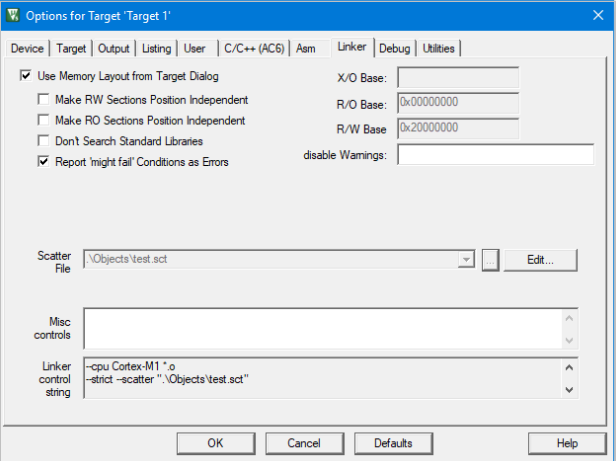Switch to the Device tab
The width and height of the screenshot is (616, 461).
click(27, 48)
